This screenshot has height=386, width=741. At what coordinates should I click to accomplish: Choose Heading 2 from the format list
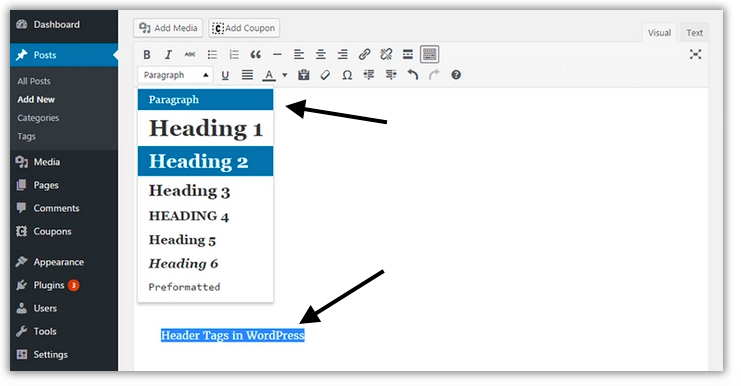click(x=206, y=161)
